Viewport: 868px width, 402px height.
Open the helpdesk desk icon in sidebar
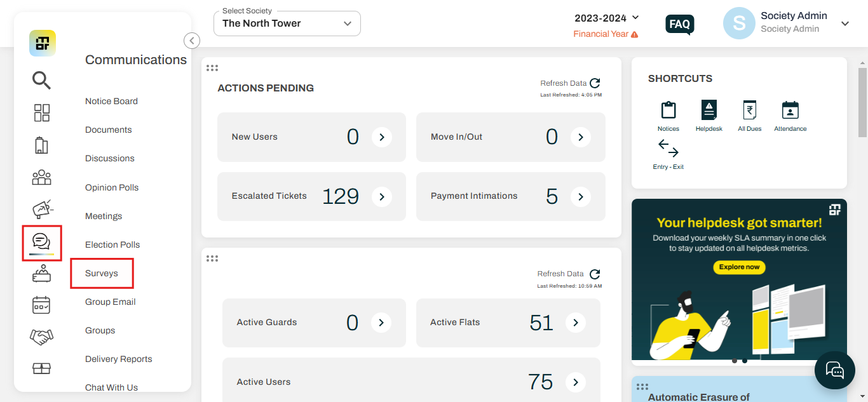pos(41,274)
